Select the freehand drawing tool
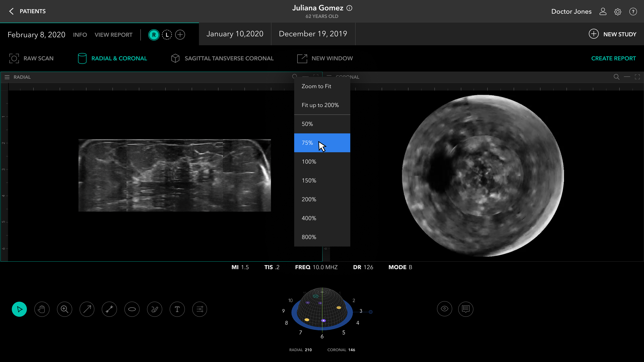 [154, 309]
